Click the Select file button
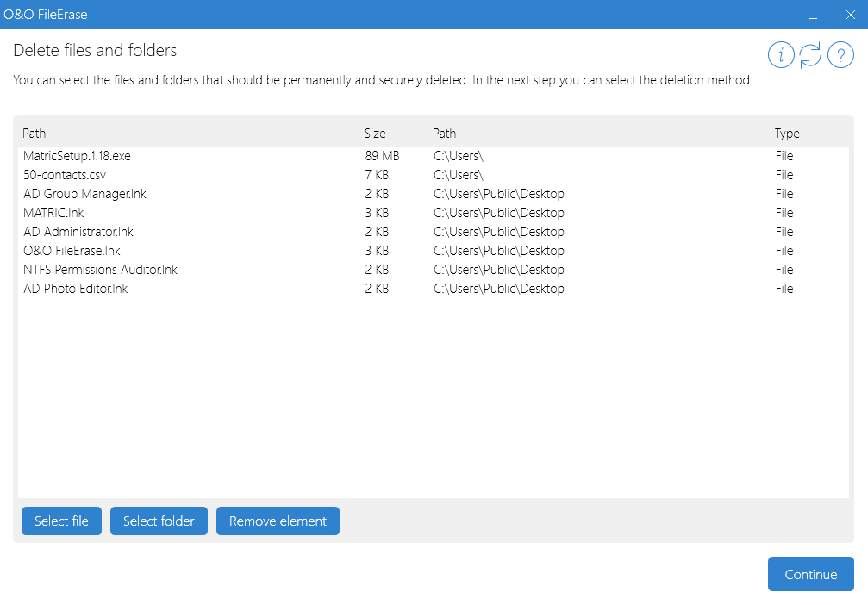 [x=61, y=521]
